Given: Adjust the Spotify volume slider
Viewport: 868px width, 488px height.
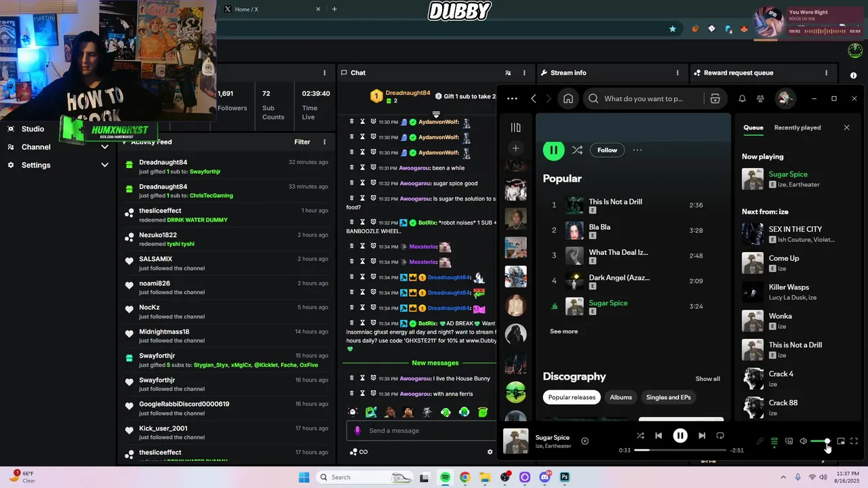Looking at the screenshot, I should tap(819, 441).
